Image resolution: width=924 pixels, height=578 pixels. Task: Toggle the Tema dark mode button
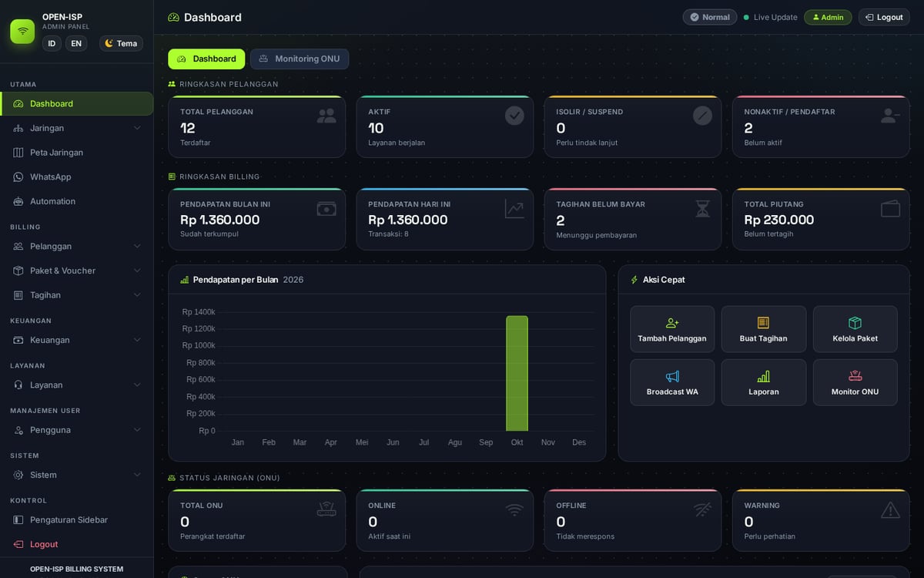[121, 44]
